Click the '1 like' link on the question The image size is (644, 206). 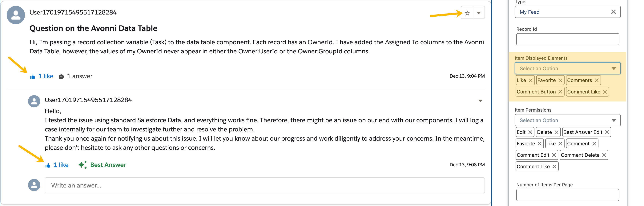(46, 76)
